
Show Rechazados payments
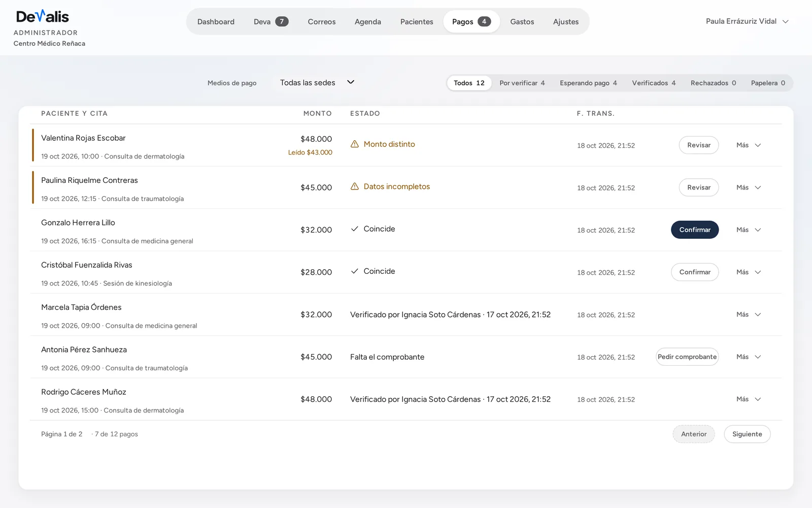(713, 83)
